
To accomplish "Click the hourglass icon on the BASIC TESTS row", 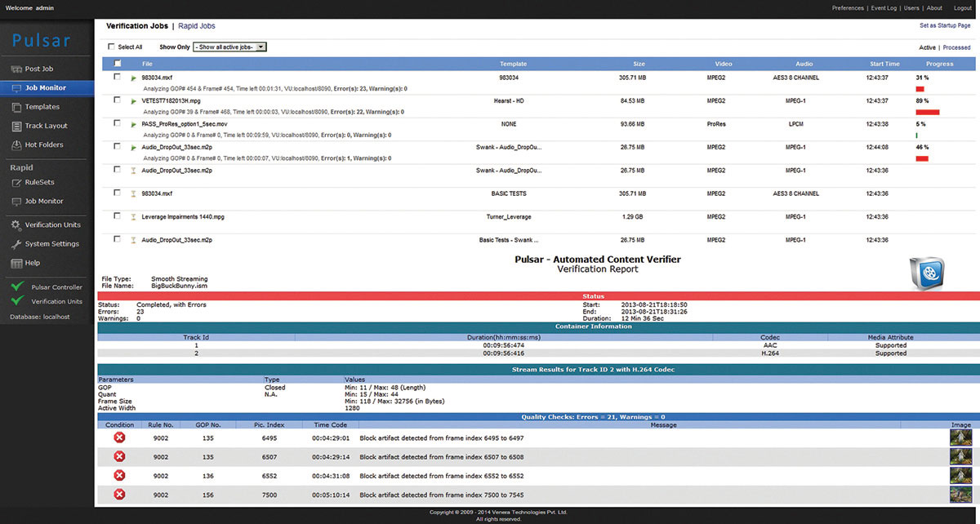I will click(x=133, y=193).
